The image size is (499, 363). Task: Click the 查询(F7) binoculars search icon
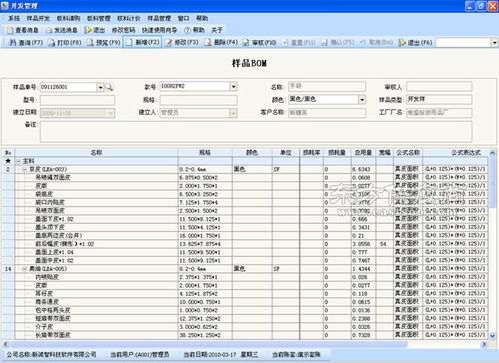point(12,42)
